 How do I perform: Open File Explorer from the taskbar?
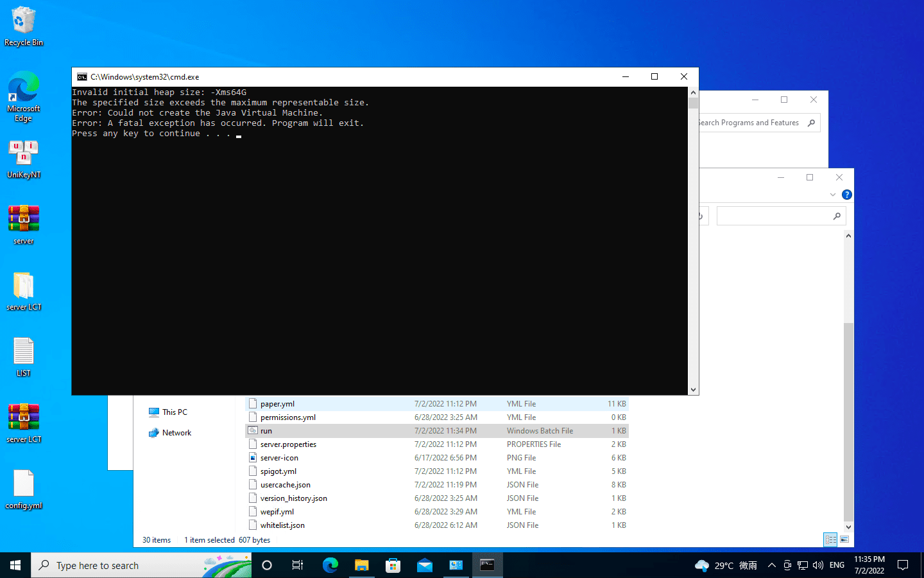362,565
